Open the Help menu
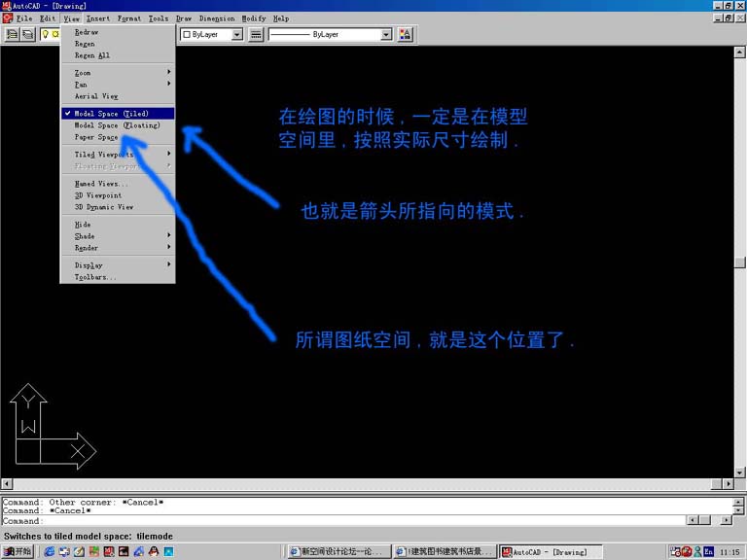Screen dimensions: 747x560 pyautogui.click(x=281, y=18)
